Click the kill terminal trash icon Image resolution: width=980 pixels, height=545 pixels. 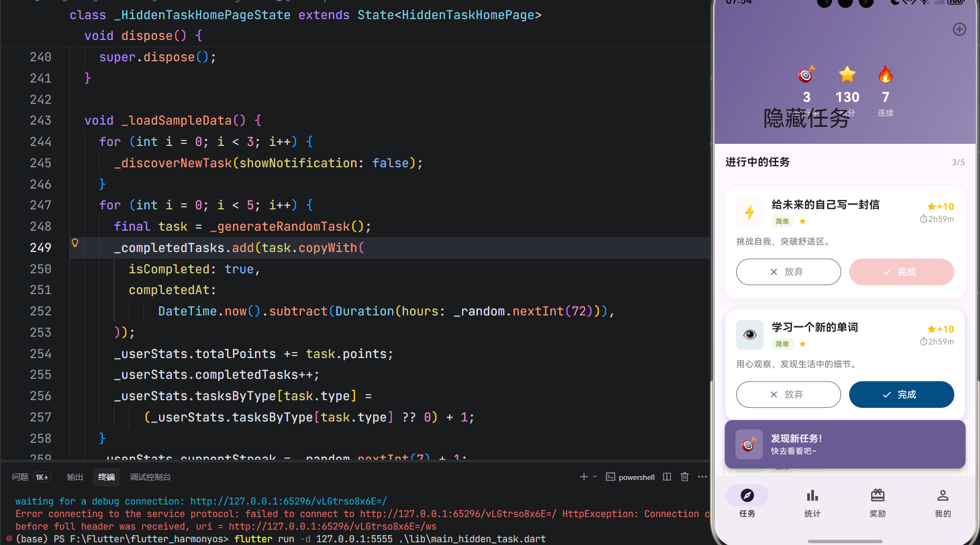[684, 477]
